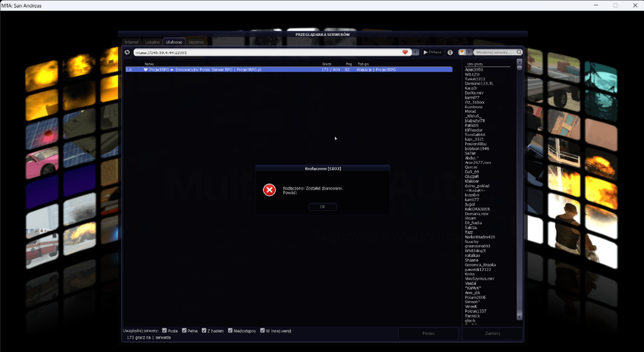The width and height of the screenshot is (644, 352).
Task: Click player Shaane in player list
Action: (471, 260)
